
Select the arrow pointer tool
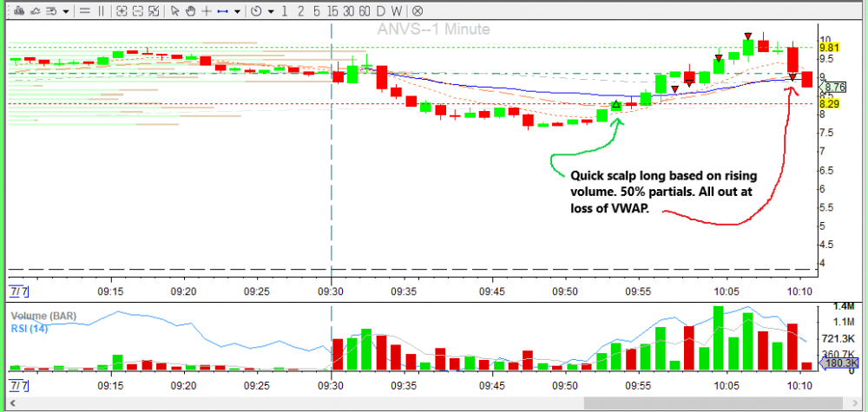(x=174, y=11)
